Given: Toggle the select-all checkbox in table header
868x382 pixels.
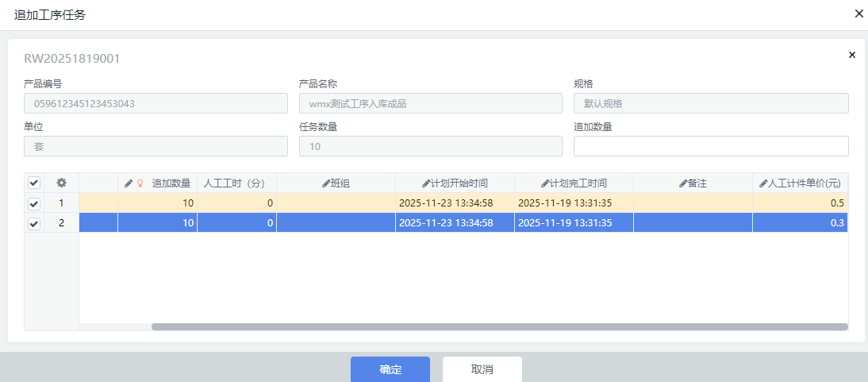Looking at the screenshot, I should [33, 183].
